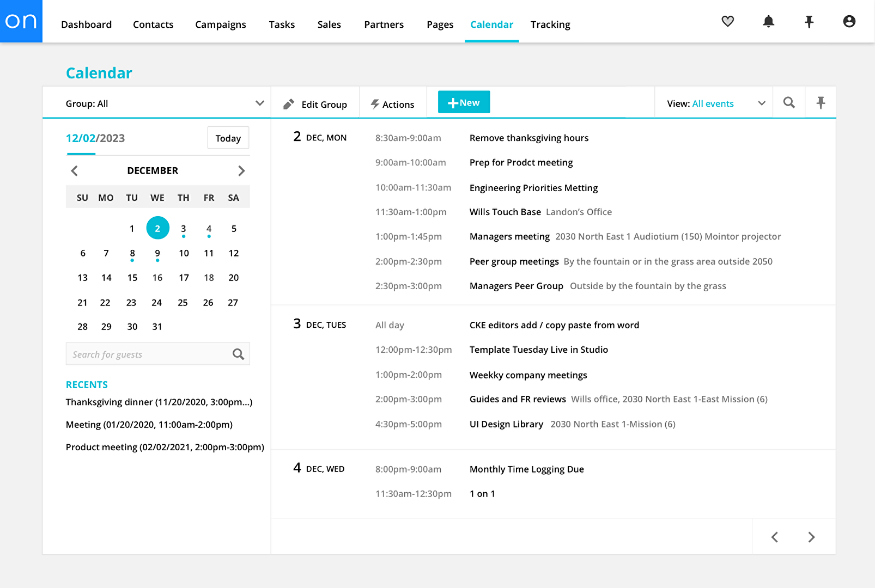875x588 pixels.
Task: Expand the Group: All dropdown
Action: pos(156,103)
